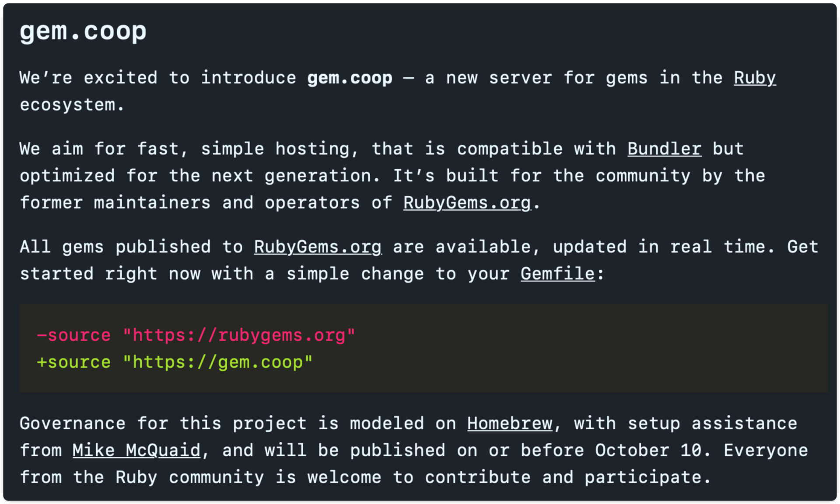This screenshot has width=840, height=504.
Task: Click the gem.coop page heading
Action: click(x=83, y=31)
